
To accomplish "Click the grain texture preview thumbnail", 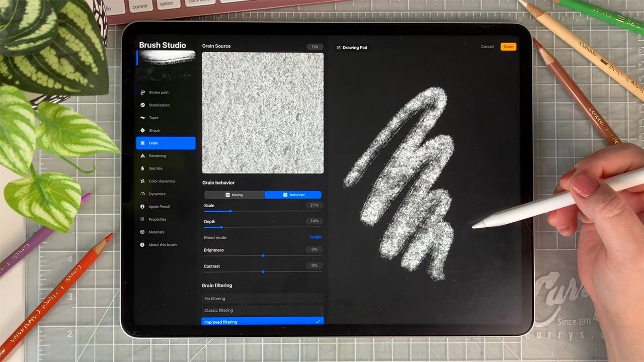I will [x=262, y=113].
